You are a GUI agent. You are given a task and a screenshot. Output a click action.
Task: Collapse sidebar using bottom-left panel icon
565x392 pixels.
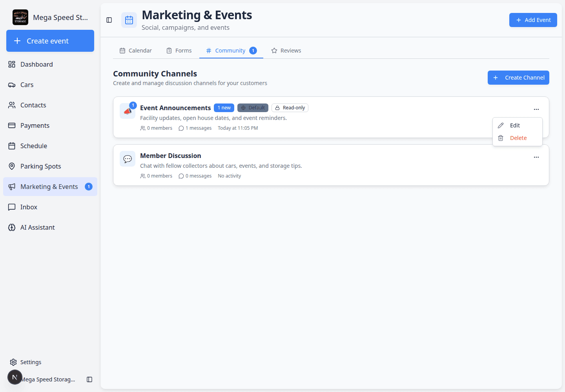click(x=89, y=379)
